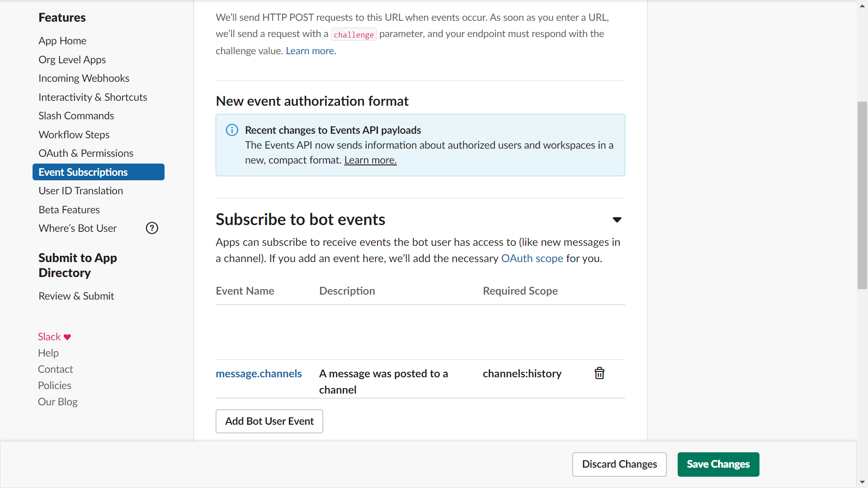Click the Required Scope column header

(x=520, y=291)
